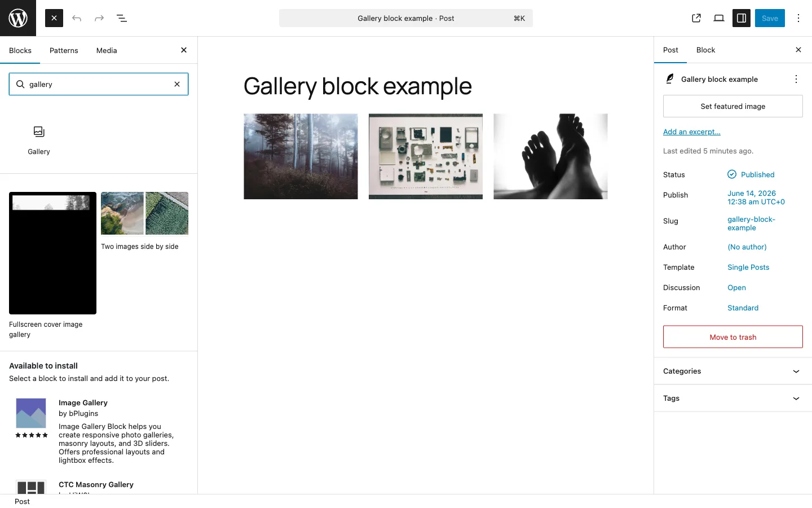Switch to the Media tab
This screenshot has width=812, height=508.
click(x=107, y=50)
